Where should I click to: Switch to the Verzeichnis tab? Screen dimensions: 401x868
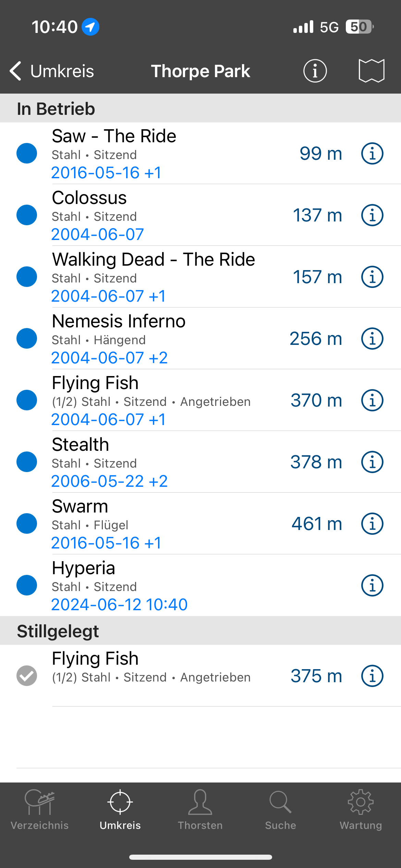(40, 810)
